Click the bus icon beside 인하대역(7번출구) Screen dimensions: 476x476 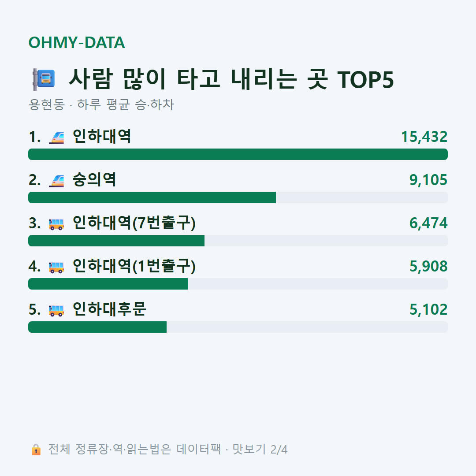click(56, 224)
